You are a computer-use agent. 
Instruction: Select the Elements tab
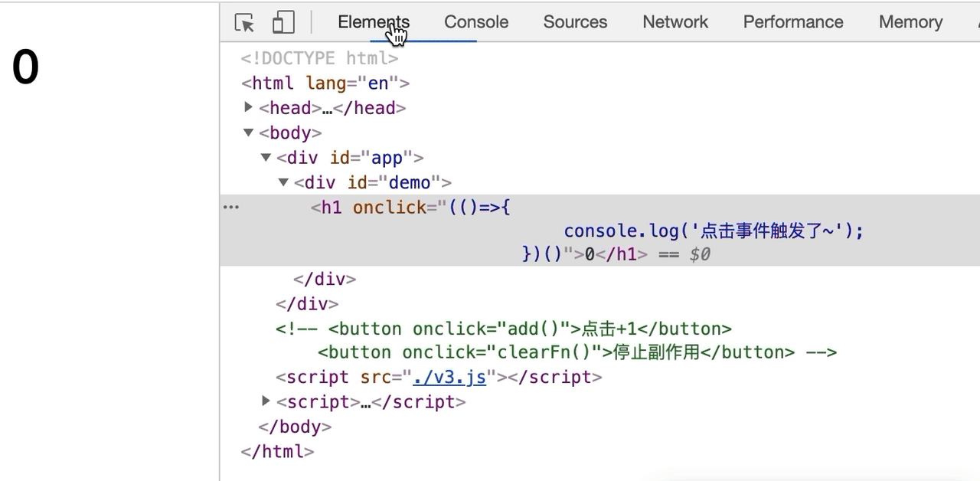(x=373, y=22)
